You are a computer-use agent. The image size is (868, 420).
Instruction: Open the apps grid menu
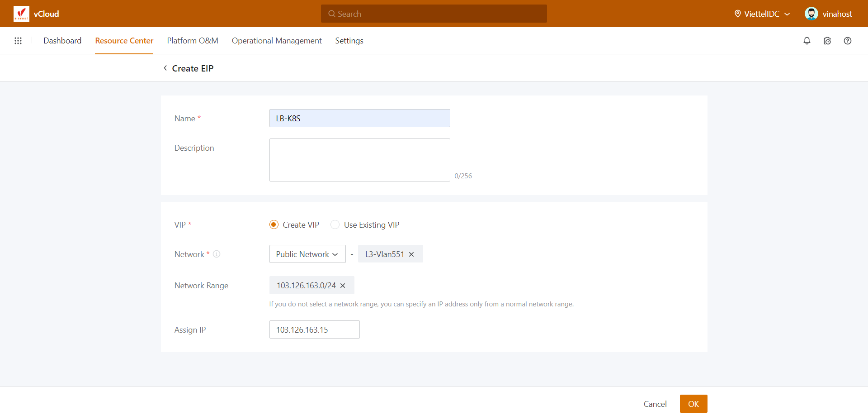click(18, 41)
